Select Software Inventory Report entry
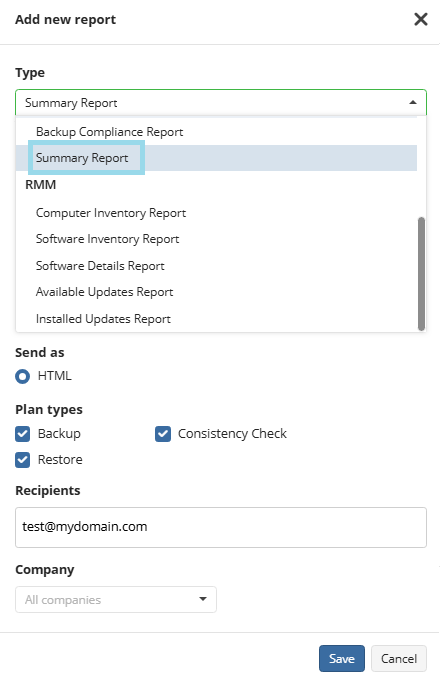 (216, 239)
